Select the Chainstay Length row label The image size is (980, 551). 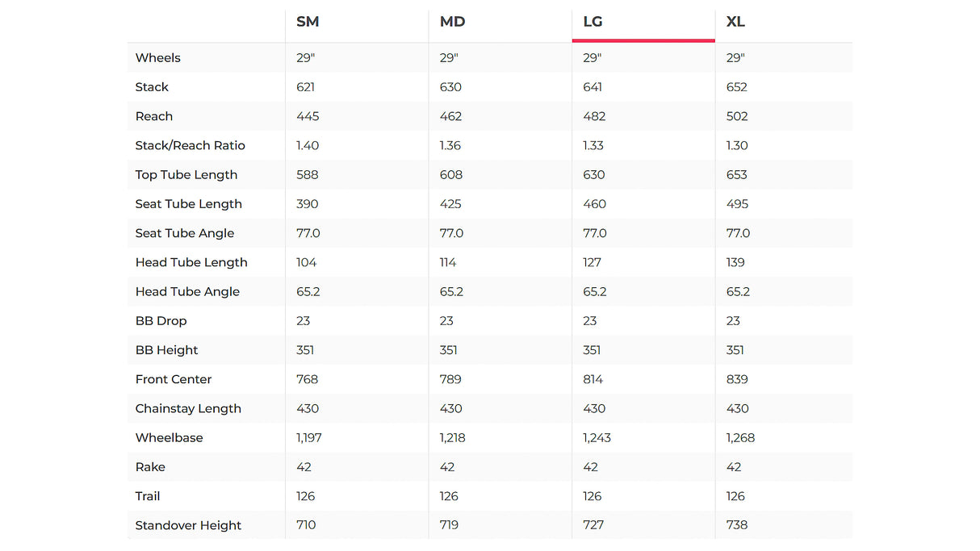pyautogui.click(x=188, y=408)
